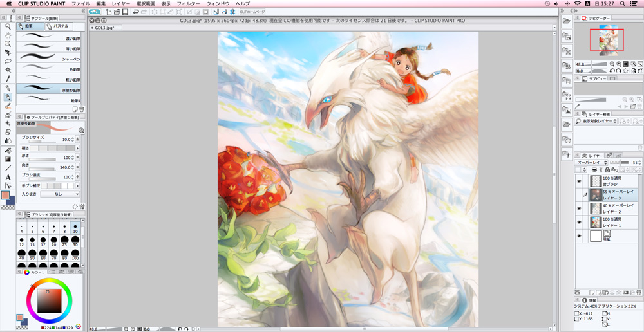
Task: Toggle clip to layer below icon
Action: 594,169
